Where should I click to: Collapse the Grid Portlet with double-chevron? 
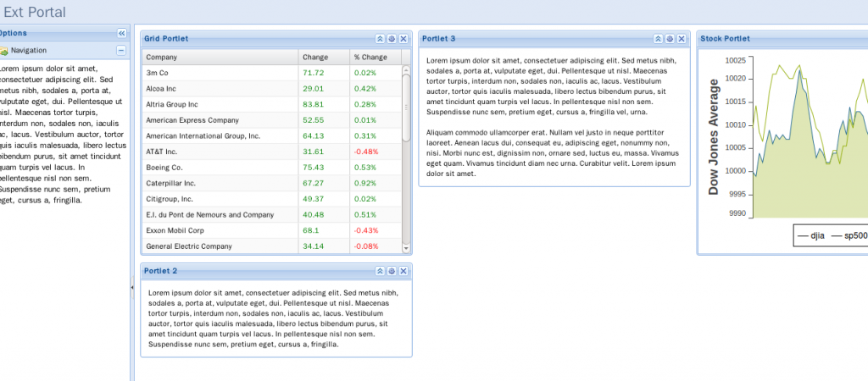click(380, 39)
